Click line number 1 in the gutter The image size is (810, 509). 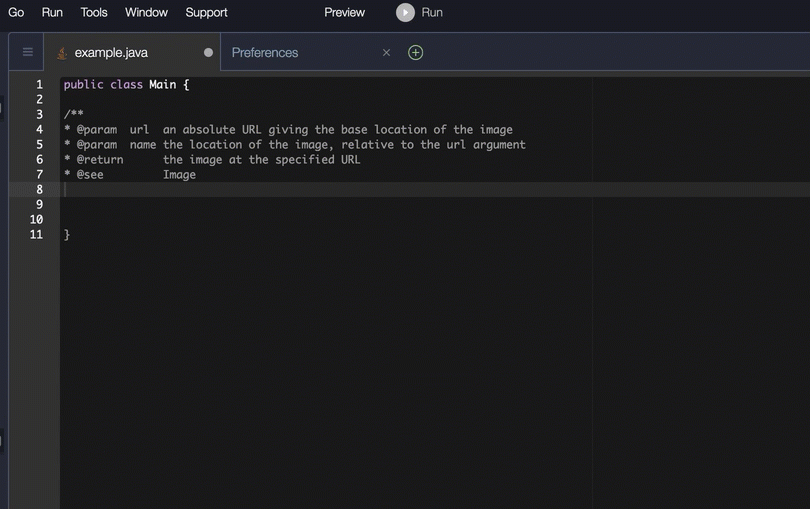coord(39,85)
